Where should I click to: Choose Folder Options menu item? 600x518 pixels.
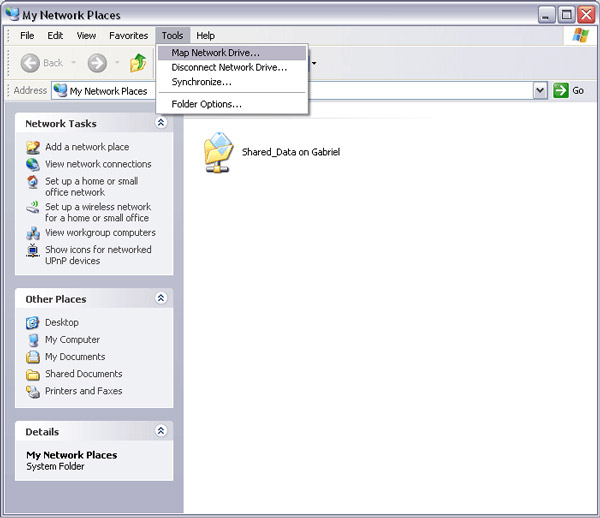232,104
